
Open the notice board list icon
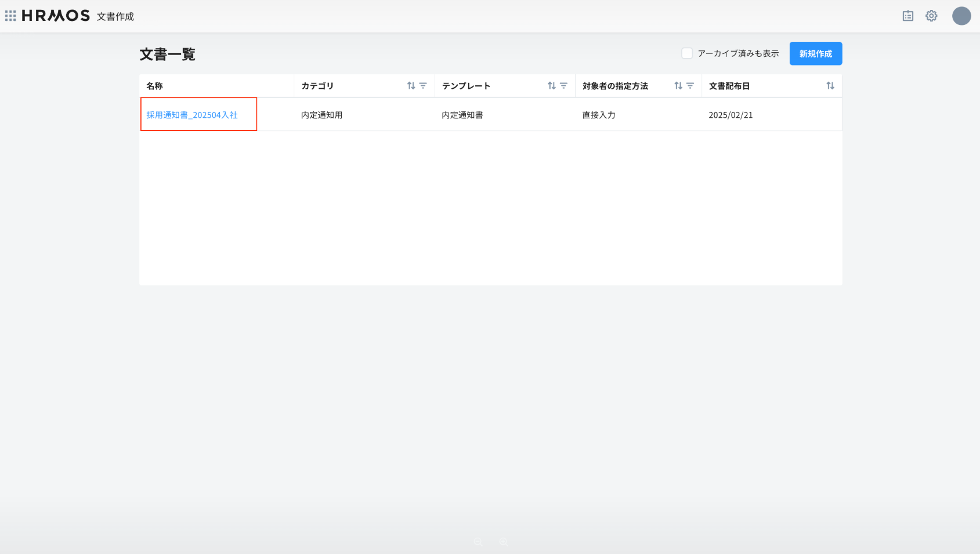pyautogui.click(x=908, y=16)
